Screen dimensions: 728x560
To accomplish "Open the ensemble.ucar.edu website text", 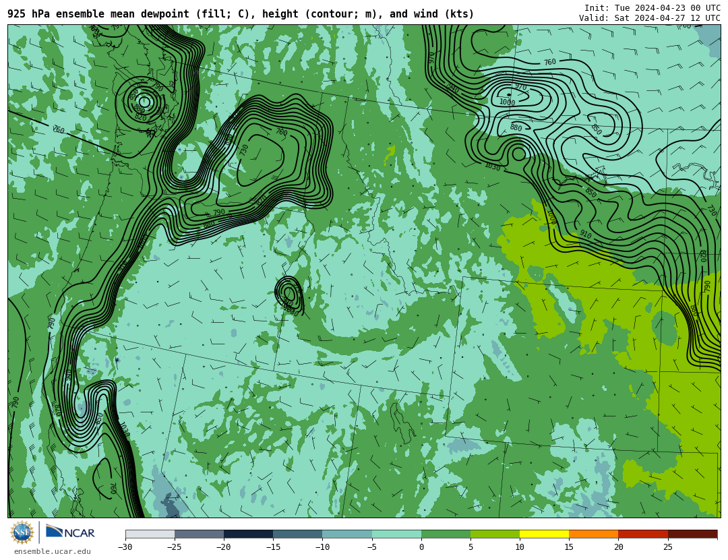I will (53, 552).
